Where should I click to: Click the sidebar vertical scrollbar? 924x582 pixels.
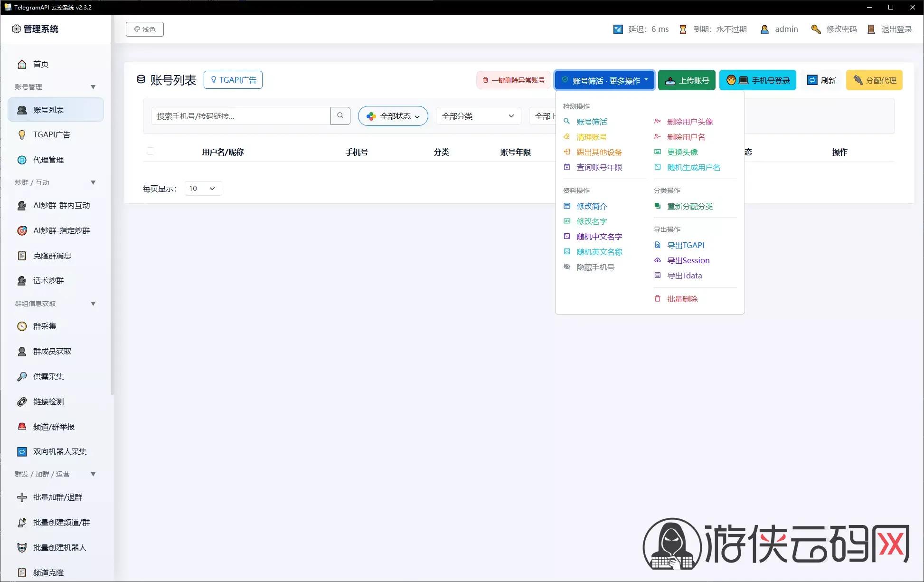click(113, 204)
